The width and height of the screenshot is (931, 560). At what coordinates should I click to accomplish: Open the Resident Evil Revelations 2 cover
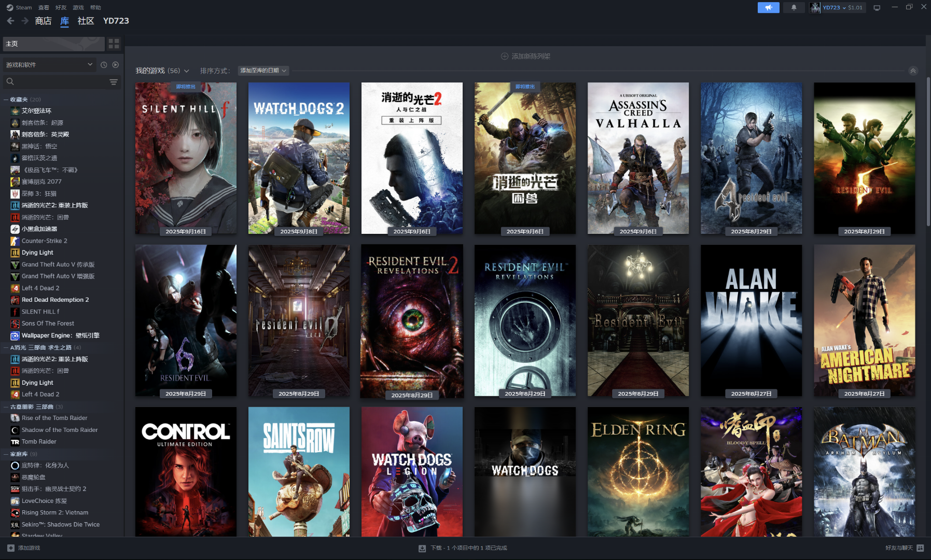(x=412, y=321)
